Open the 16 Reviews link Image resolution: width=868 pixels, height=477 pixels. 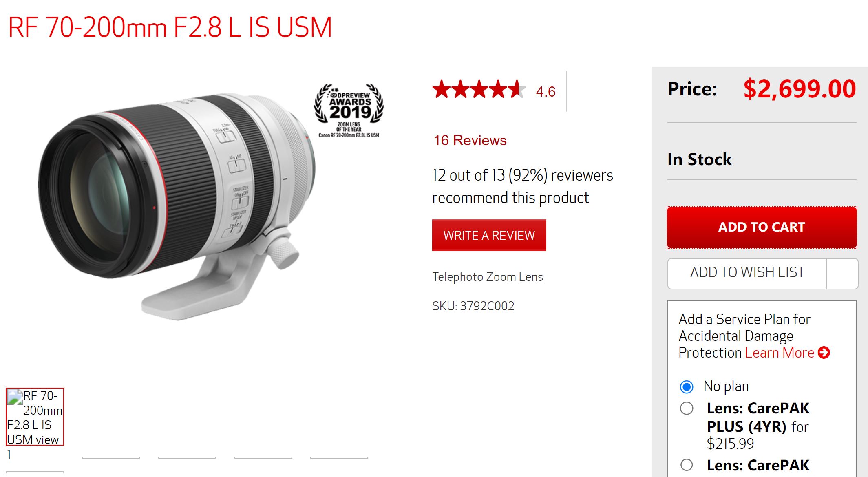coord(470,140)
